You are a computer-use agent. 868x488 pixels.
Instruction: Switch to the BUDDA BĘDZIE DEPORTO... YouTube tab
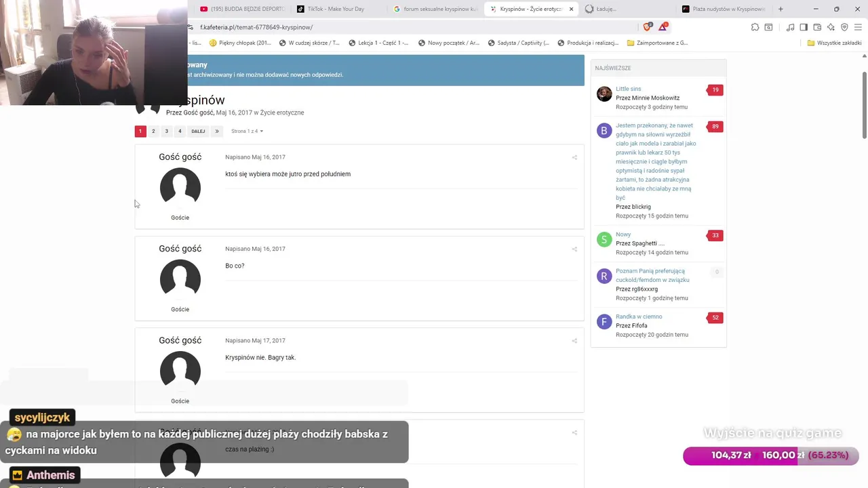(243, 9)
